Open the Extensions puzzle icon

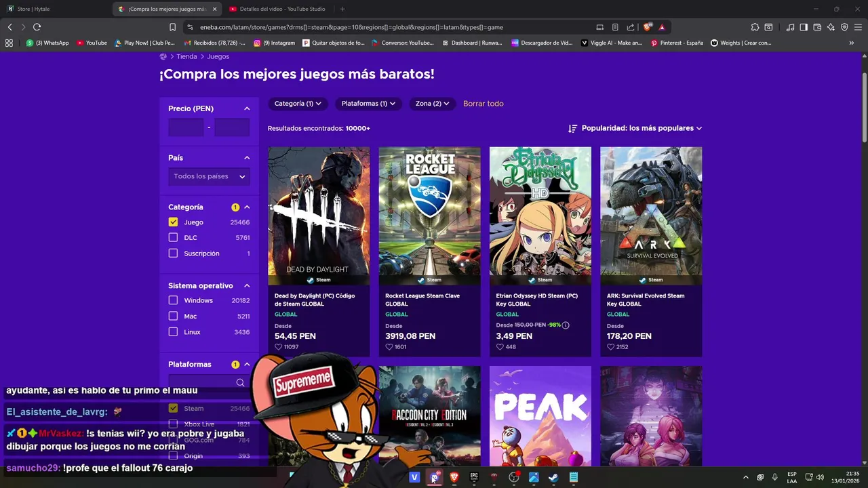click(755, 27)
